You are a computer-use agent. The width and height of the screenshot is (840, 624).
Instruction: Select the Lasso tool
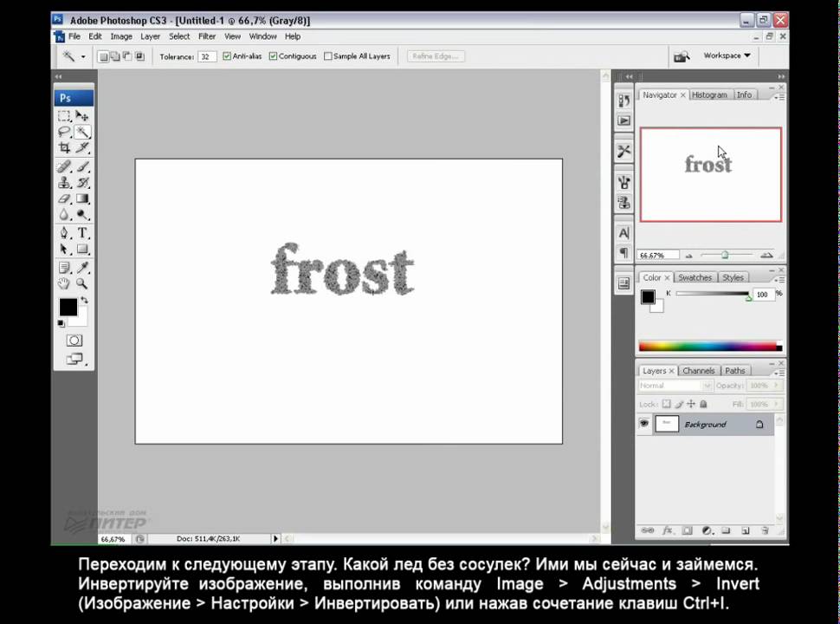pyautogui.click(x=64, y=132)
